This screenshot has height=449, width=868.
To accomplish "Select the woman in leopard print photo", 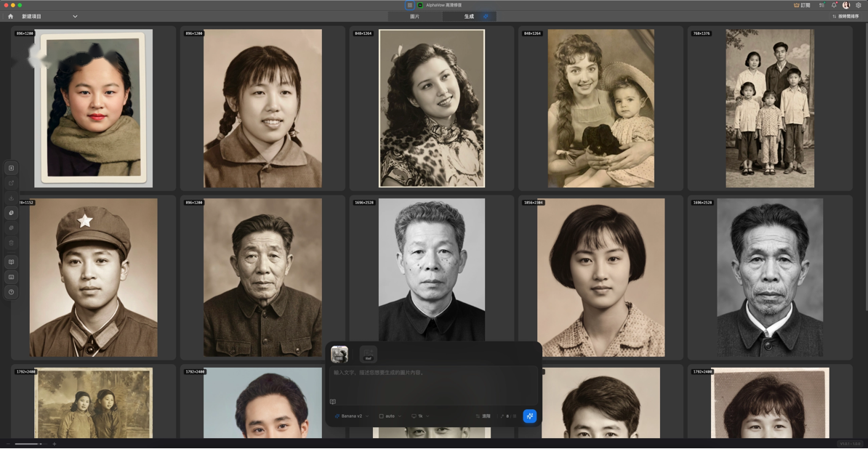I will point(432,108).
